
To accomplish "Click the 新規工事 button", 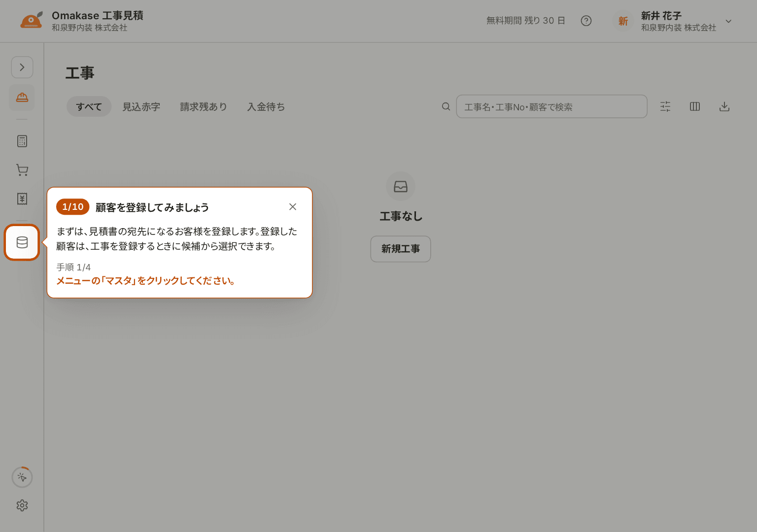I will pyautogui.click(x=401, y=249).
